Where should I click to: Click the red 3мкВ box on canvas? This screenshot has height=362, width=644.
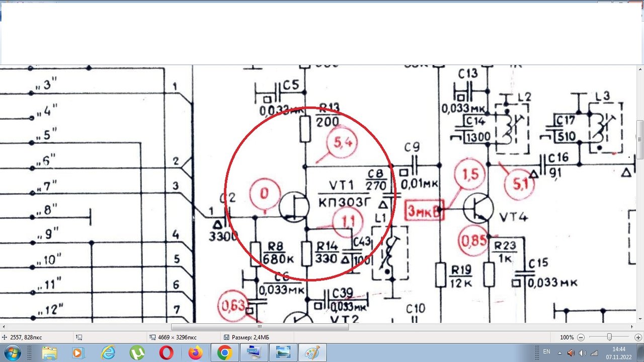coord(425,210)
